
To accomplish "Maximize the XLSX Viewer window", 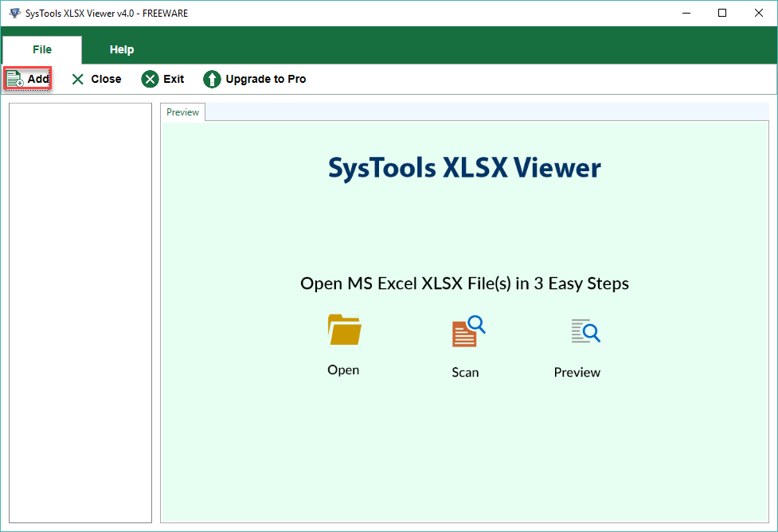I will tap(722, 13).
